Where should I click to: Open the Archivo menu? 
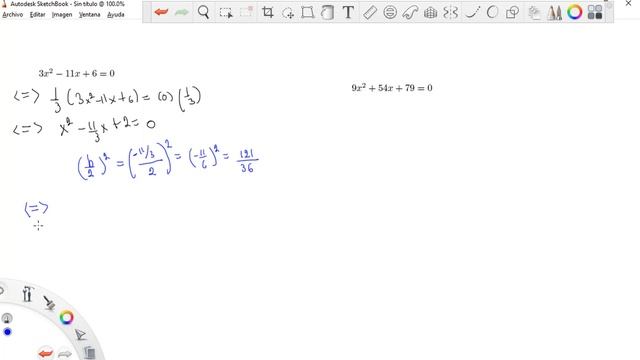coord(13,15)
